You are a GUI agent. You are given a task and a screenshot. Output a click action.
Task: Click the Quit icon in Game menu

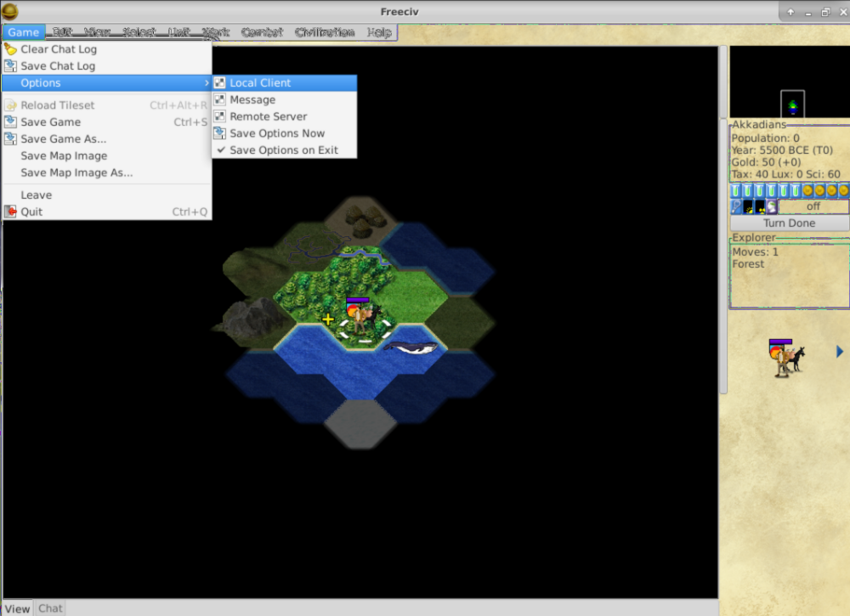(x=10, y=212)
